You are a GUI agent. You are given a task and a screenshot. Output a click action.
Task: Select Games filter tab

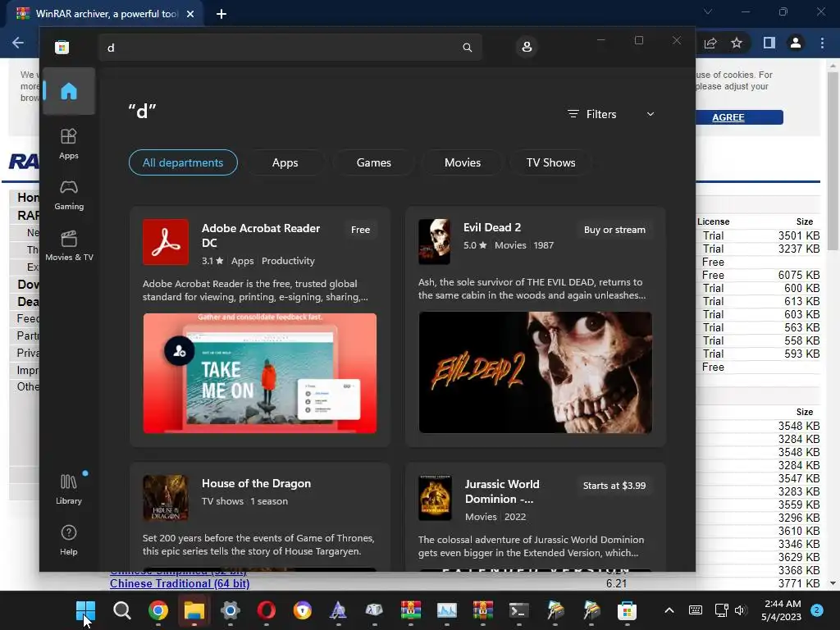[x=374, y=162]
